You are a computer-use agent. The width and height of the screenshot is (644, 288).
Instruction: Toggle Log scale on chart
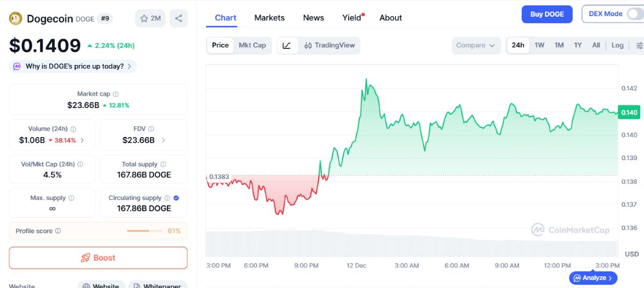(x=617, y=45)
